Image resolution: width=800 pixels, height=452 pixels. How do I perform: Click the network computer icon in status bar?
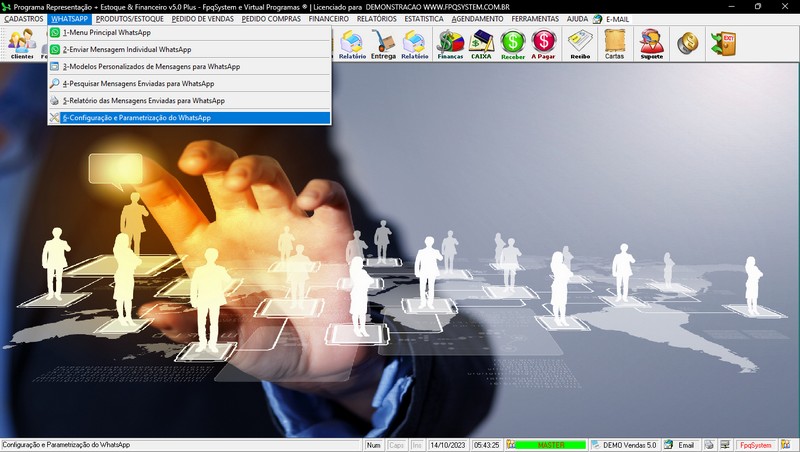[x=725, y=445]
